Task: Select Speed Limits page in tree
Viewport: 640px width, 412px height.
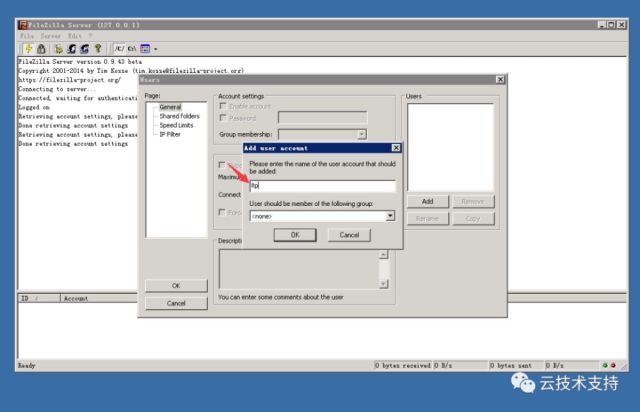Action: (176, 125)
